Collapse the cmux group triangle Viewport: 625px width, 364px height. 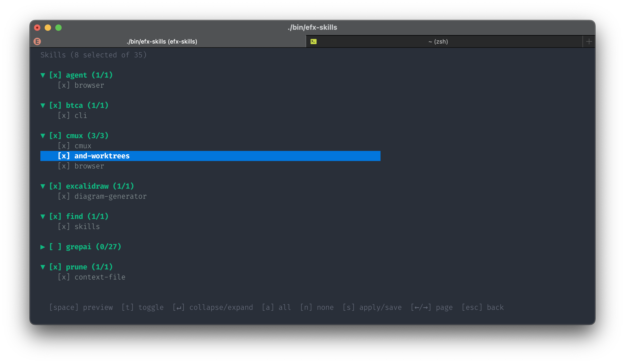click(43, 136)
